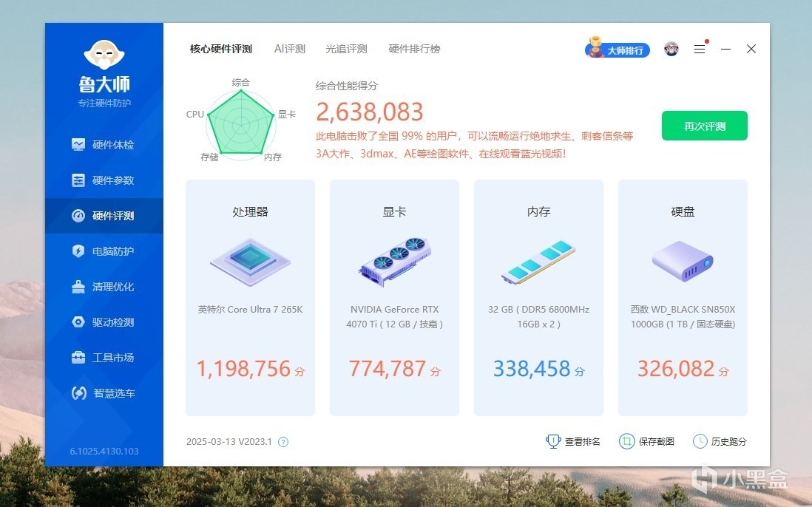Click the 内存 memory stick icon

(x=538, y=262)
